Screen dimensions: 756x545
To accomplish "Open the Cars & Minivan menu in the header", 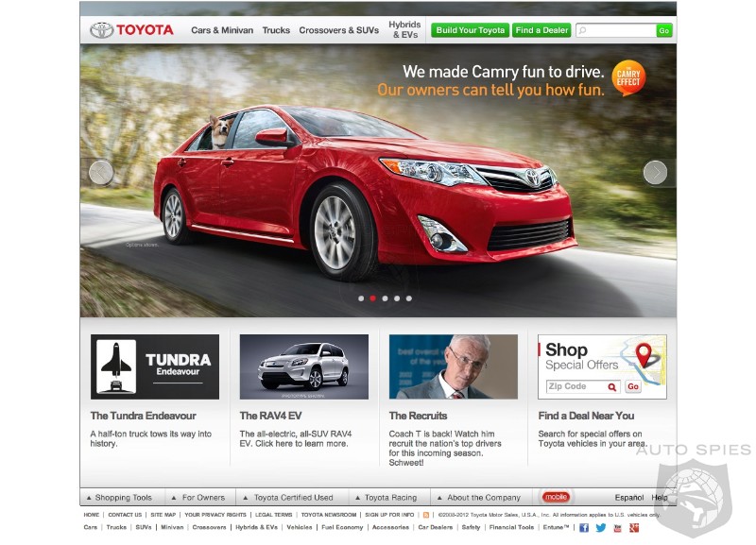I will [222, 30].
